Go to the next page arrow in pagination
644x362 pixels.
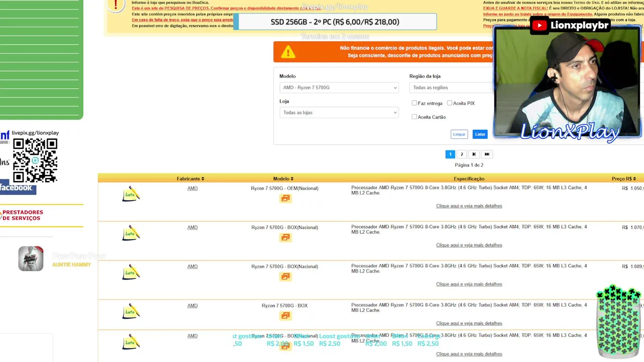click(x=473, y=154)
